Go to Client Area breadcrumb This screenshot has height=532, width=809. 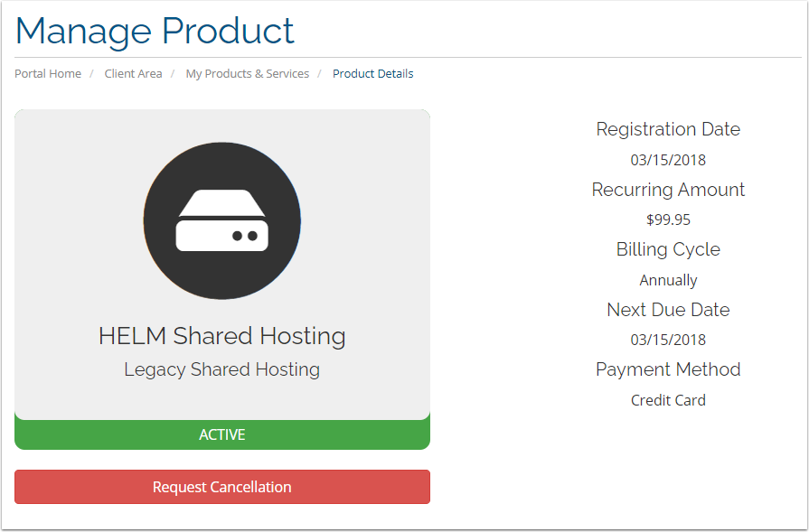tap(133, 74)
